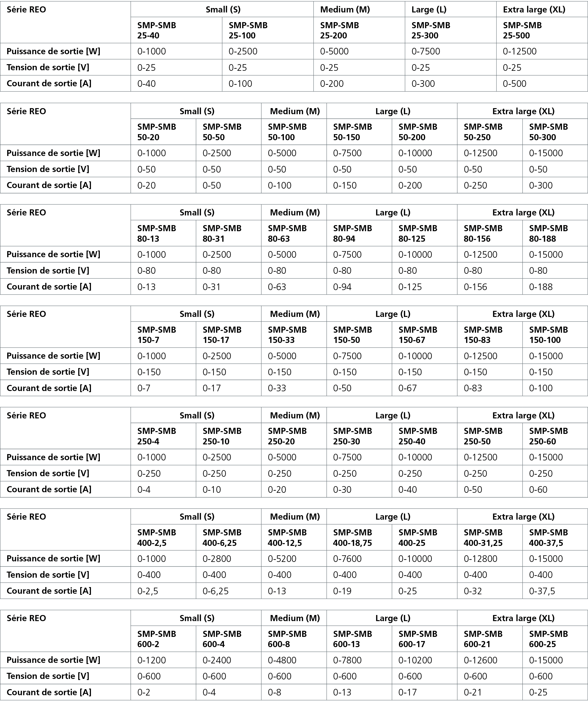588x706 pixels.
Task: Click the SMP-SMB 80-13 model header
Action: [156, 233]
